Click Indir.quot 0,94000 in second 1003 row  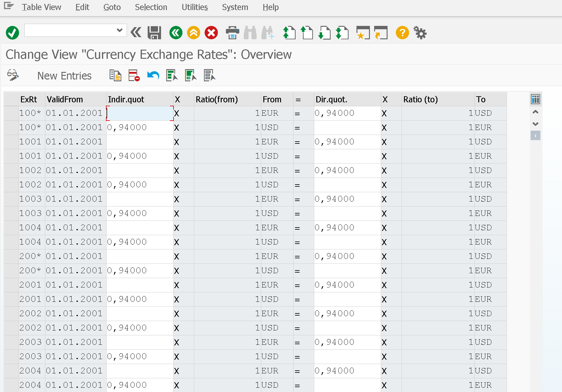coord(140,214)
